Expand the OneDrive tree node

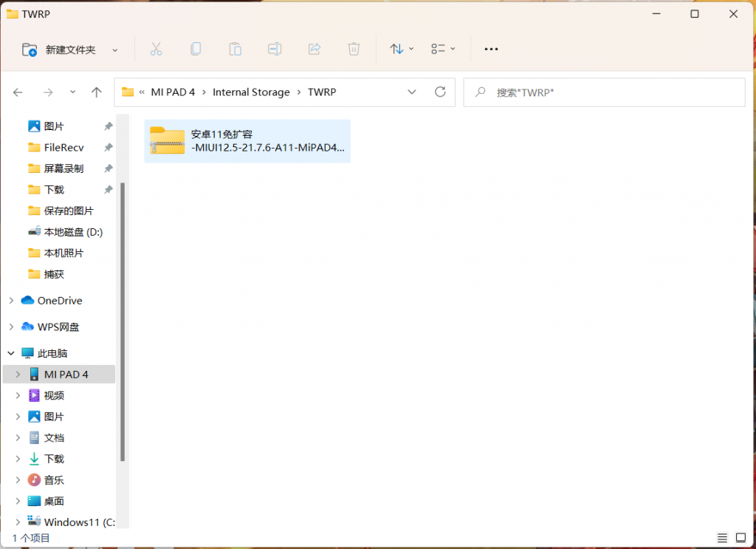tap(11, 301)
